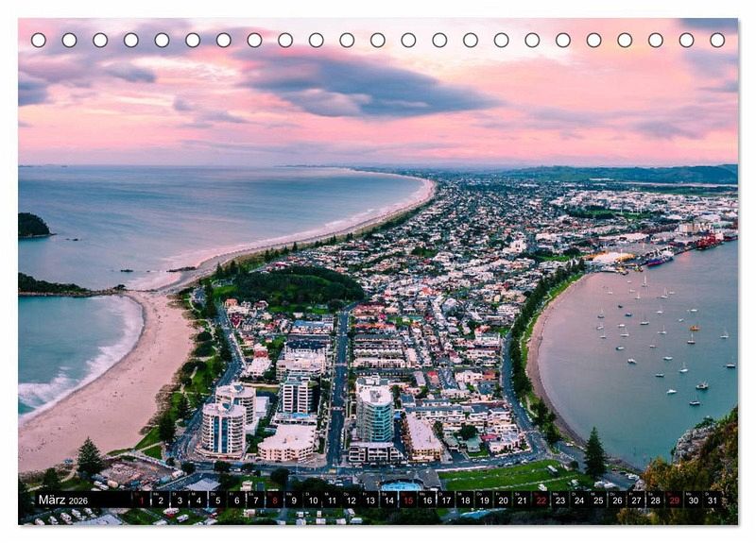Screen dimensions: 756x543
Task: Select day 19 in the calendar strip
Action: coord(484,500)
